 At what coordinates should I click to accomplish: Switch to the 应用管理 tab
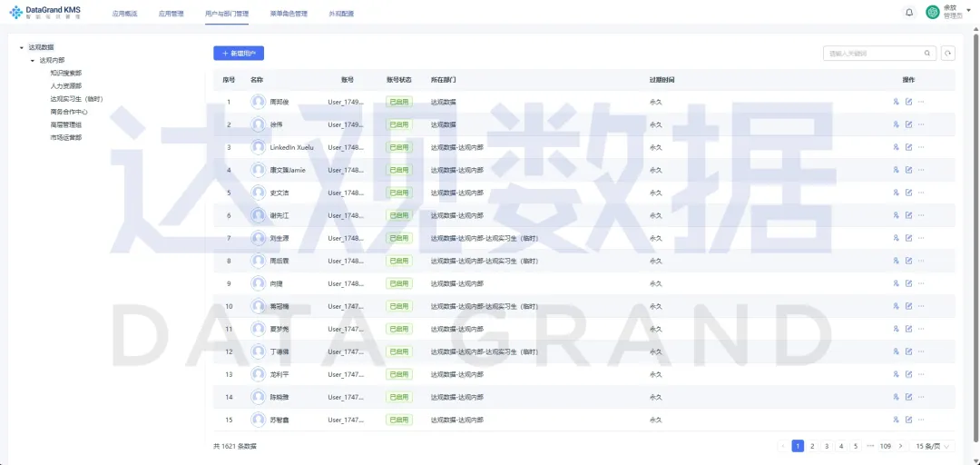[x=171, y=15]
